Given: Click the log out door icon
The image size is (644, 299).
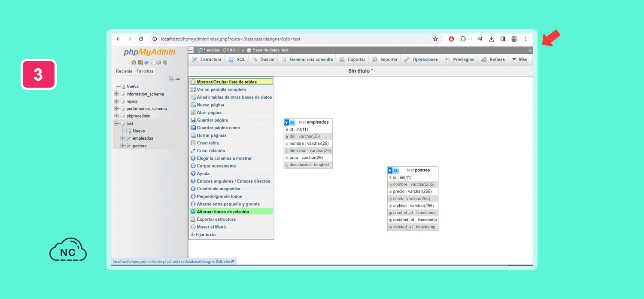Looking at the screenshot, I should (140, 62).
